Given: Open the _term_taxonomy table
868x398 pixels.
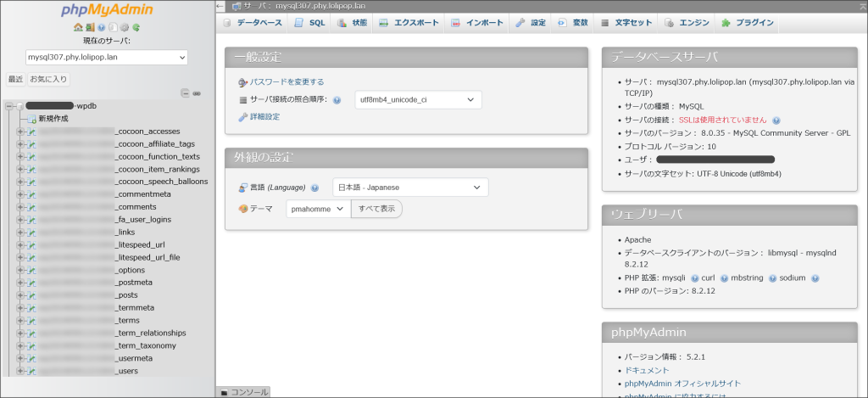Looking at the screenshot, I should [x=146, y=345].
